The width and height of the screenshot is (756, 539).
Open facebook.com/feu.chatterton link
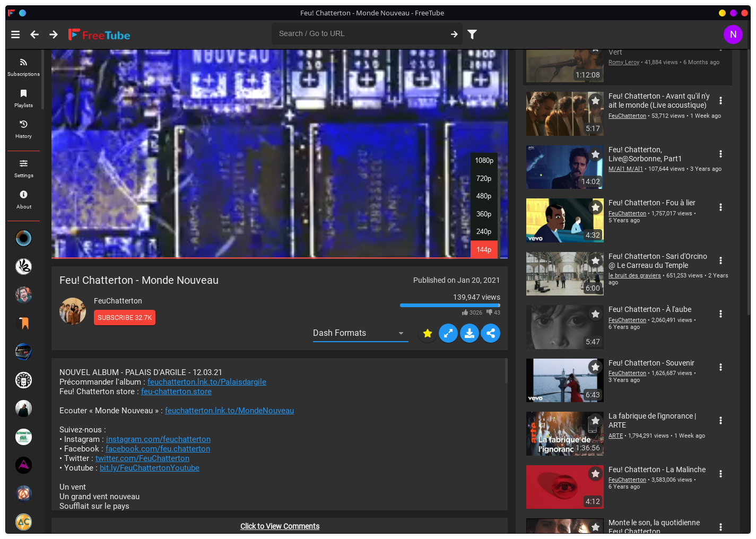click(158, 449)
